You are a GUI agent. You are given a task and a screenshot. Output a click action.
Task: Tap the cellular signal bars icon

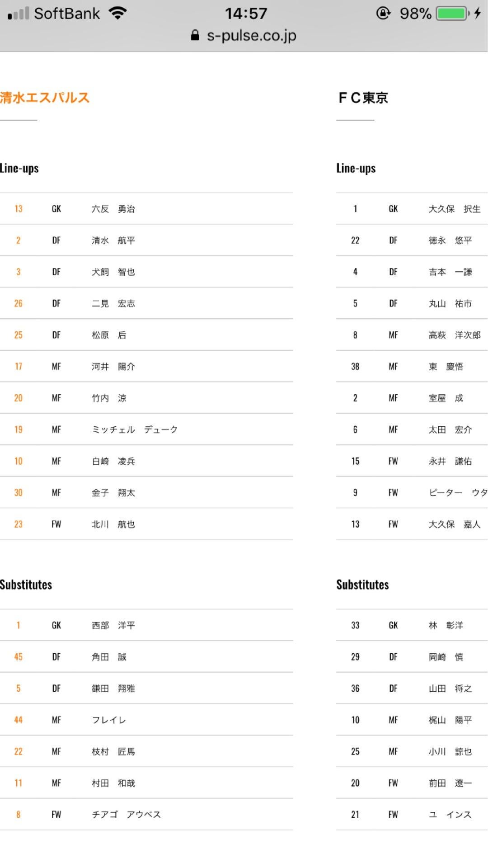click(x=18, y=14)
